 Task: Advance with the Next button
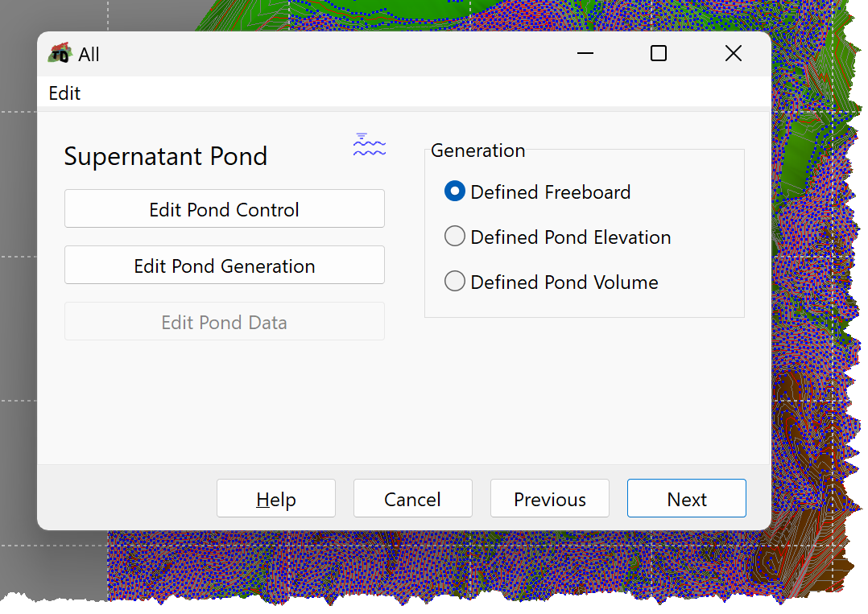coord(686,499)
